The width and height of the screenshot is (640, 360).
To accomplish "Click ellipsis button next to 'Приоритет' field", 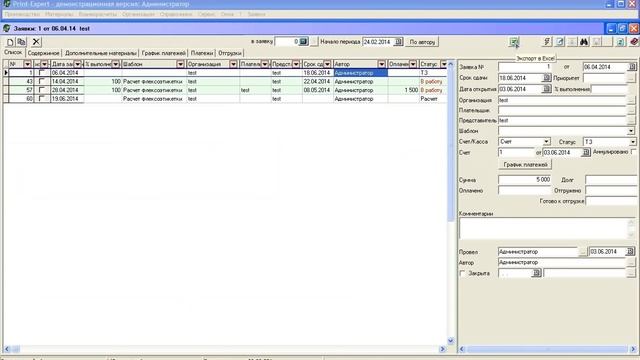I will [631, 78].
